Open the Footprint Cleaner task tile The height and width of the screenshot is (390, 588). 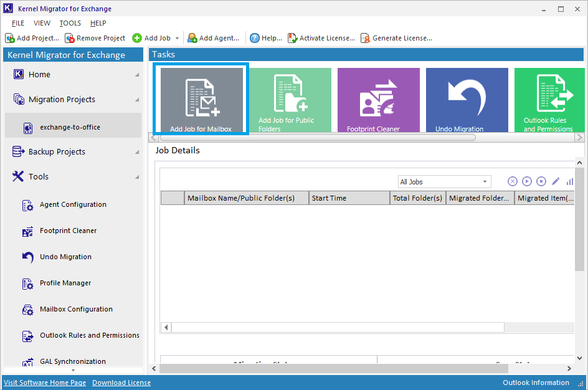[x=378, y=100]
